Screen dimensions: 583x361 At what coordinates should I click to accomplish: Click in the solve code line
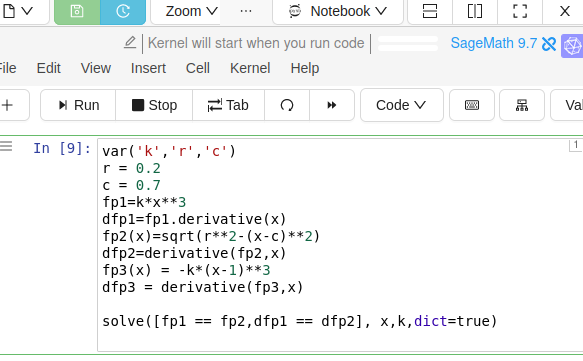299,321
